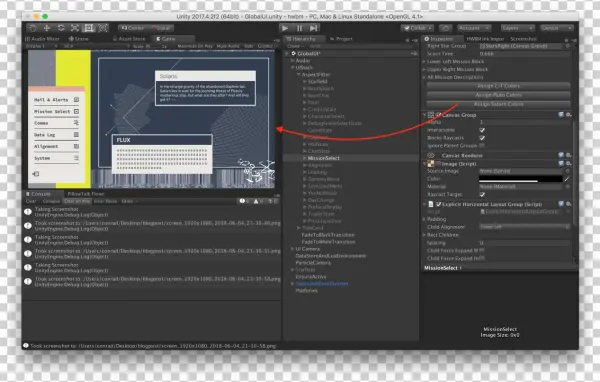Viewport: 600px width, 382px height.
Task: Toggle the Interactable checkbox
Action: [482, 130]
